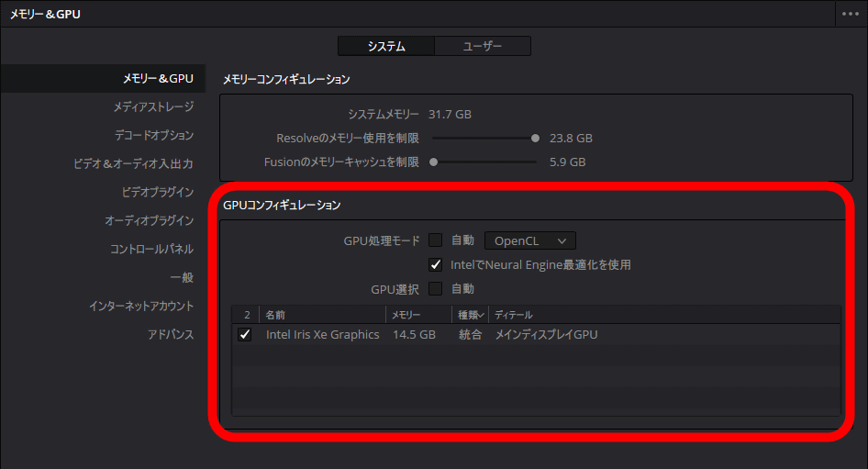Open the ビデオプラグイン settings page
868x469 pixels.
(158, 192)
